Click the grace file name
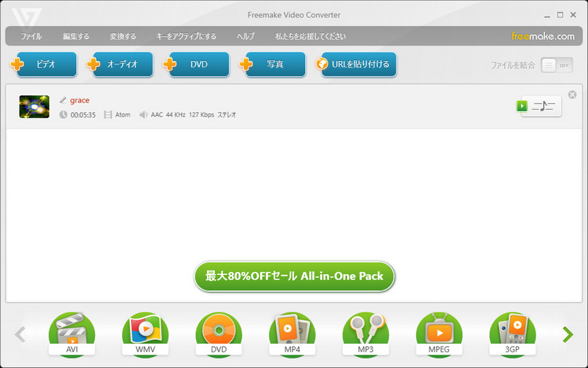The height and width of the screenshot is (368, 588). [x=79, y=100]
